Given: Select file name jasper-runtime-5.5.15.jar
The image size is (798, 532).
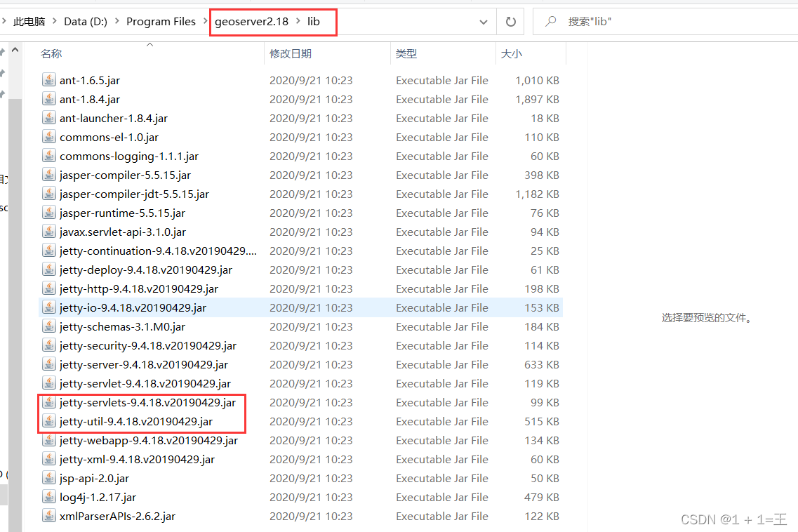Looking at the screenshot, I should click(122, 213).
